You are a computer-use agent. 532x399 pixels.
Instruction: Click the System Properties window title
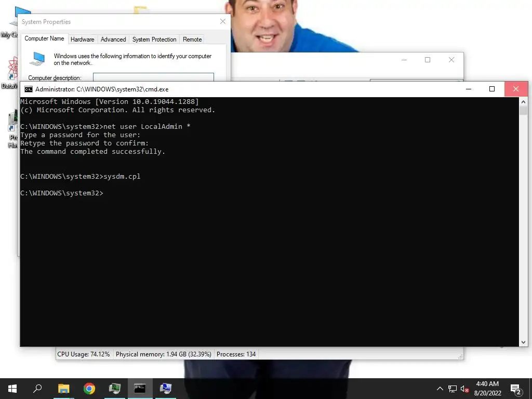coord(46,22)
